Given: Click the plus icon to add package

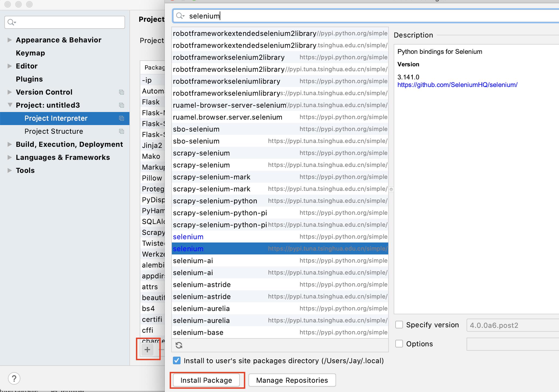Looking at the screenshot, I should coord(147,350).
